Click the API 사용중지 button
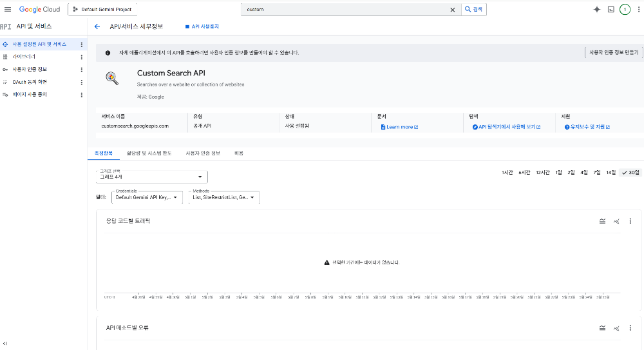 click(x=202, y=26)
